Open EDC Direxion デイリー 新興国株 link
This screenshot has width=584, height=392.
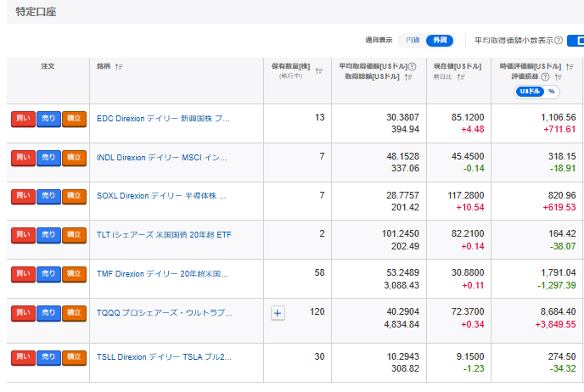click(163, 119)
